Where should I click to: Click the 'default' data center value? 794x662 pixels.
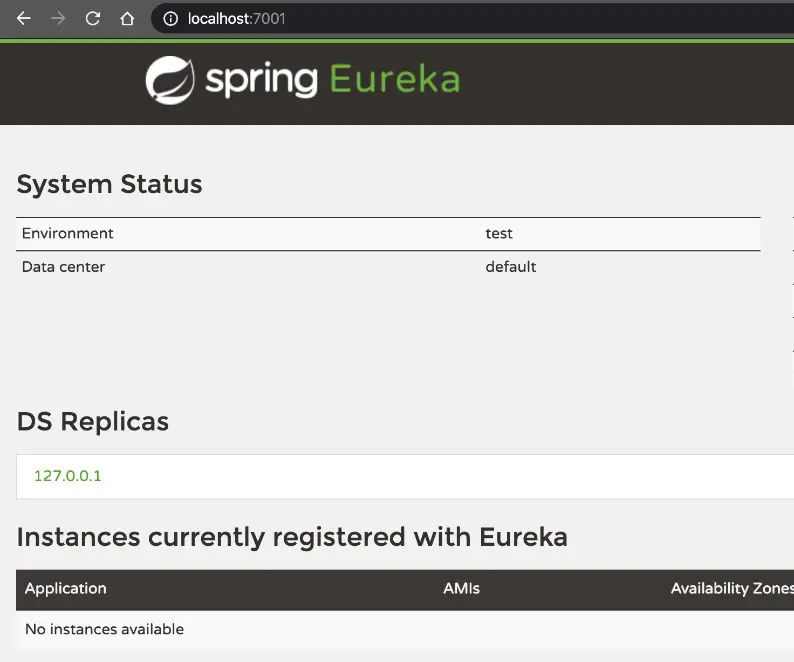click(510, 267)
